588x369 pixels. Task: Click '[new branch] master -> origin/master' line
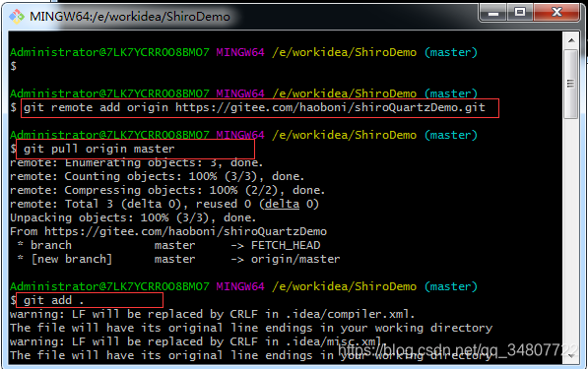pos(179,259)
